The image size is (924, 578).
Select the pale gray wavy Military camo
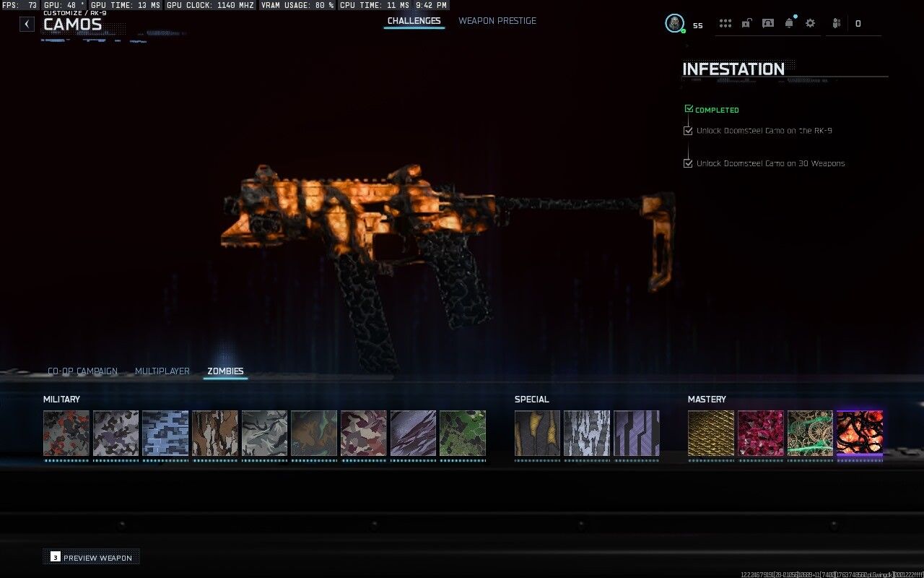tap(264, 433)
